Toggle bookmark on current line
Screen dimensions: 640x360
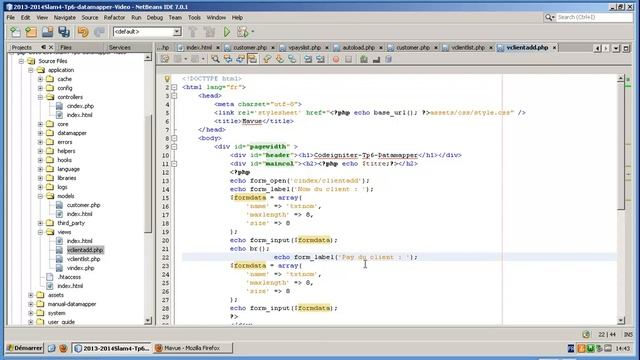tap(292, 59)
